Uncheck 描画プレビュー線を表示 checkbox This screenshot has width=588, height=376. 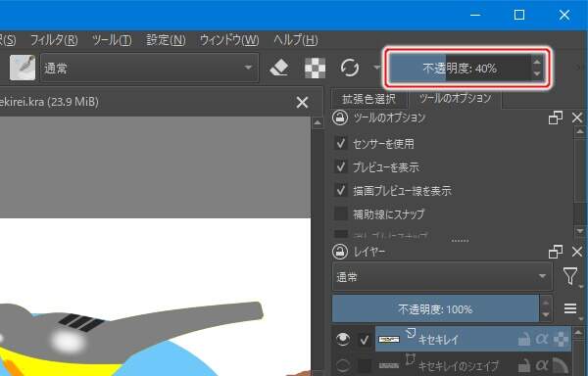tap(340, 190)
